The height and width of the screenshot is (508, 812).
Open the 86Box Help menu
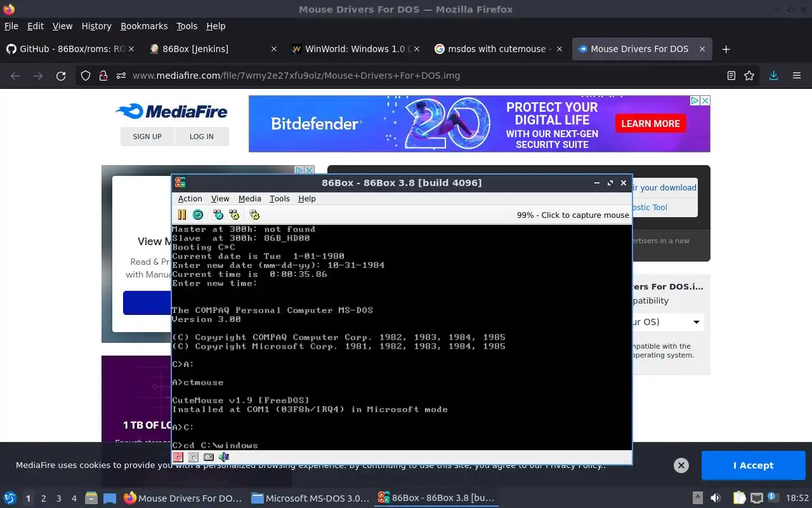click(307, 199)
